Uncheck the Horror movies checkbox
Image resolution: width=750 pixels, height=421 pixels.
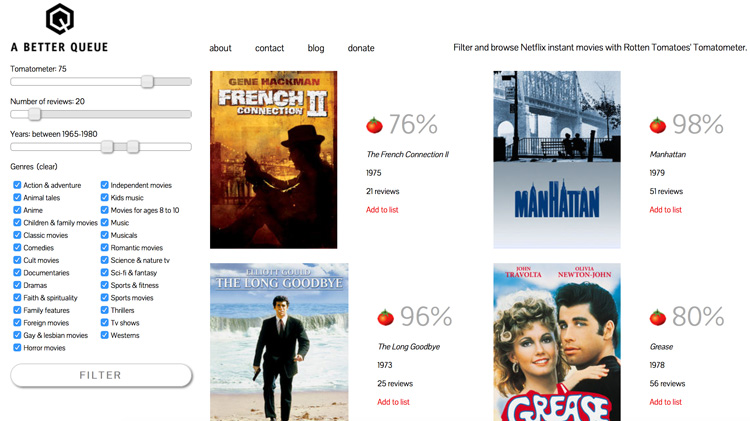[17, 347]
